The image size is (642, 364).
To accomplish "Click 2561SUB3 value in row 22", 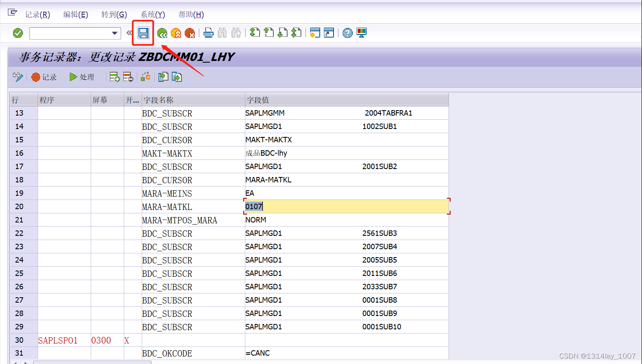I will 380,233.
